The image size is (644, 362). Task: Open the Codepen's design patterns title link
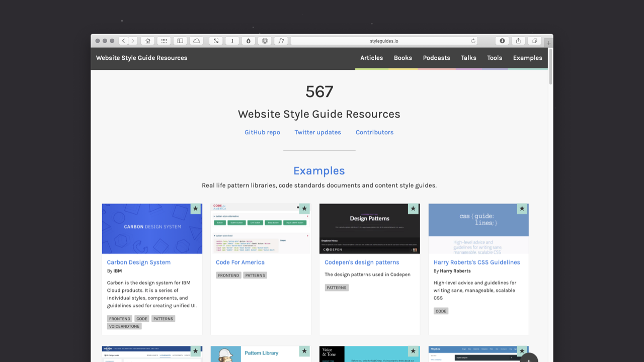362,262
